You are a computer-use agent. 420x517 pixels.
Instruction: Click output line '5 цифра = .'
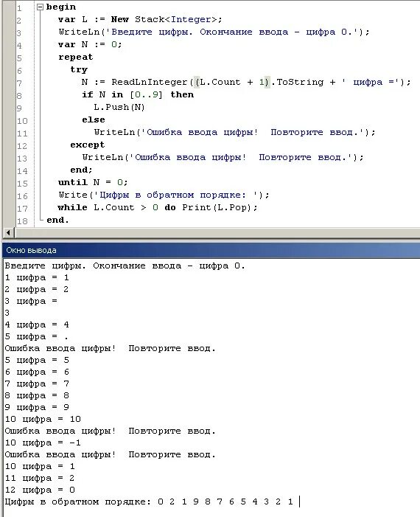pos(37,336)
